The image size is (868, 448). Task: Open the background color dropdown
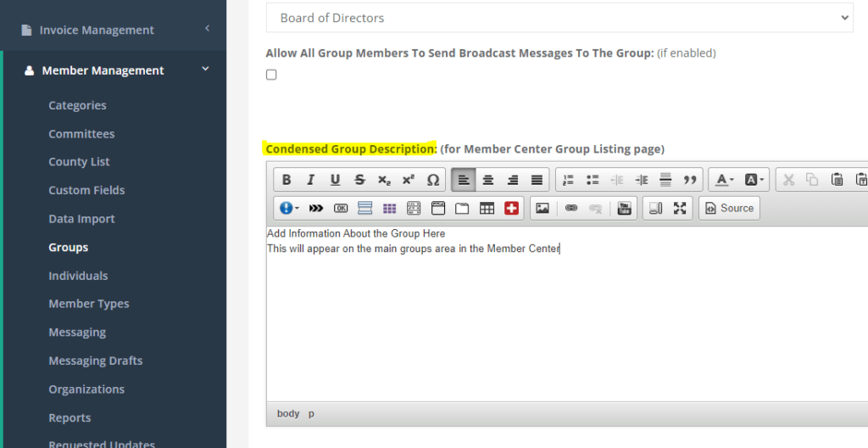click(754, 180)
